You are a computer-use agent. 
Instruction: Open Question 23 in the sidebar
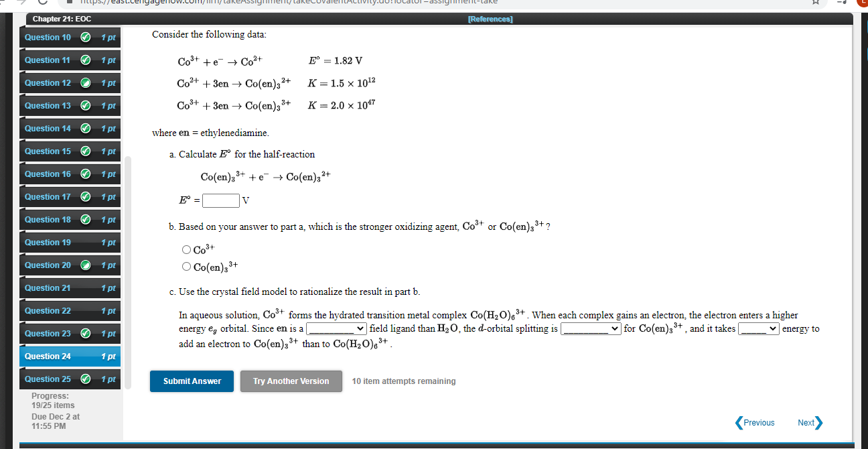tap(70, 334)
